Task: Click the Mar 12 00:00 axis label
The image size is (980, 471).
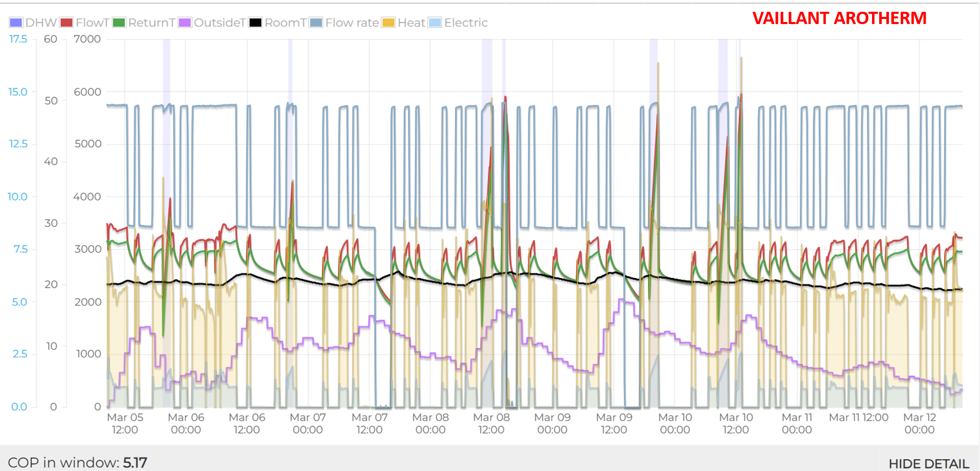Action: [x=920, y=423]
